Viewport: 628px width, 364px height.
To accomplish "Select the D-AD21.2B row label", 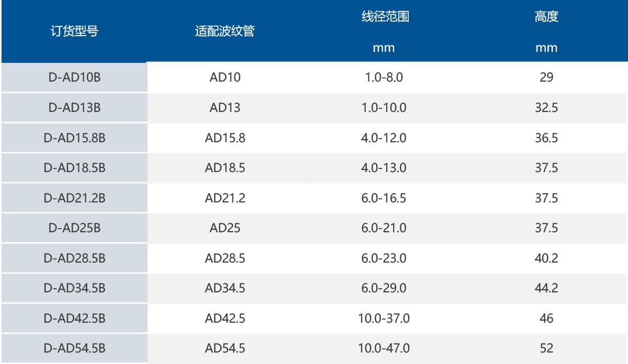I will pos(74,198).
